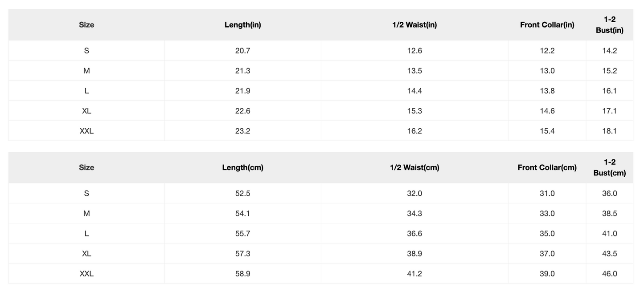Click the Front Collar(cm) column header
Viewport: 644px width, 292px height.
pyautogui.click(x=547, y=168)
